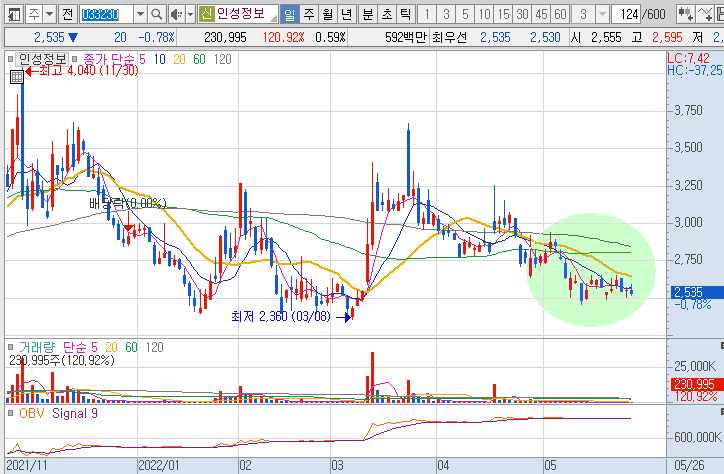Click the open price 2,555 value

coord(606,37)
